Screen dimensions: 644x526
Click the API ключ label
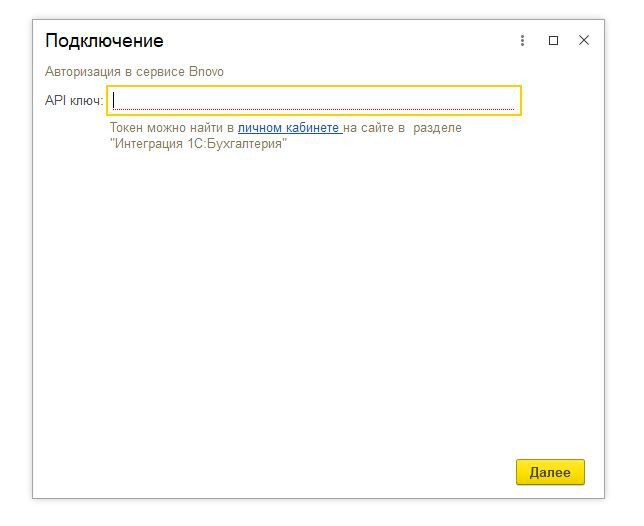74,101
